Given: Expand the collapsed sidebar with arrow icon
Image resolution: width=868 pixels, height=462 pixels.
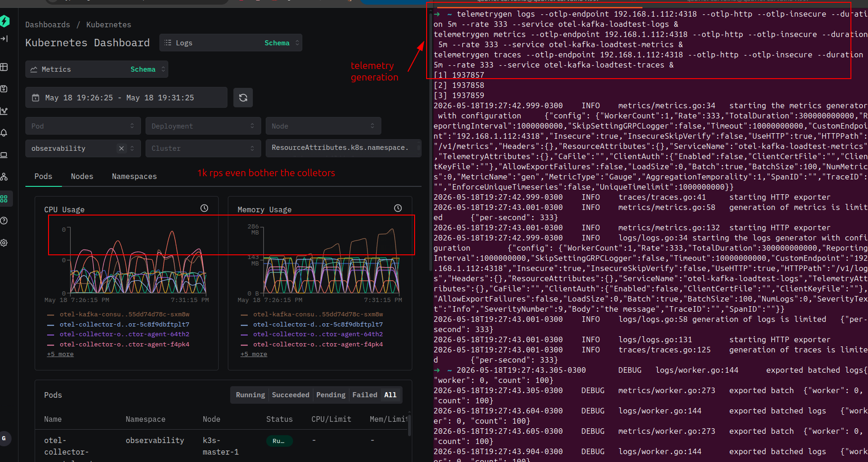Looking at the screenshot, I should coord(4,39).
